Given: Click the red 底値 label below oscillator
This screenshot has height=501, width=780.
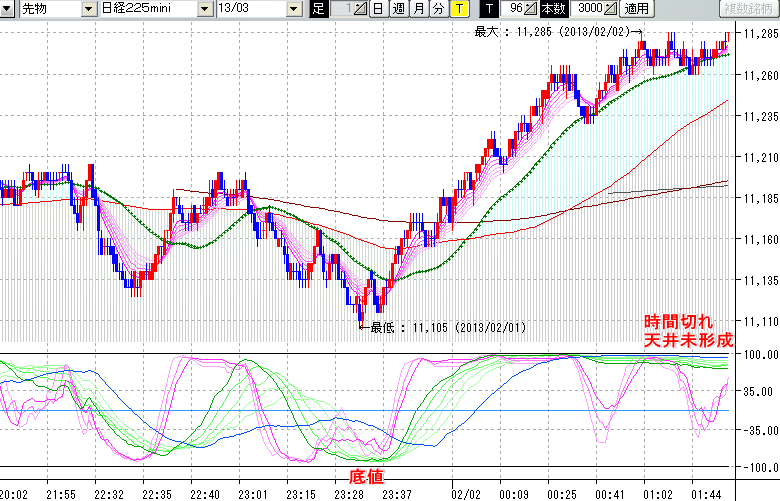Looking at the screenshot, I should coord(363,478).
